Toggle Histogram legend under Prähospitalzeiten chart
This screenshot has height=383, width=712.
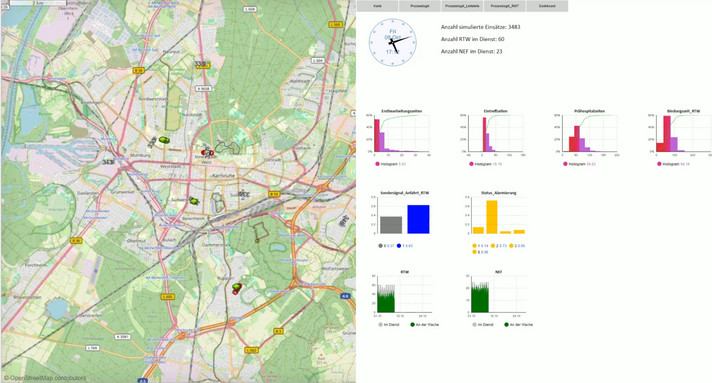[x=579, y=164]
